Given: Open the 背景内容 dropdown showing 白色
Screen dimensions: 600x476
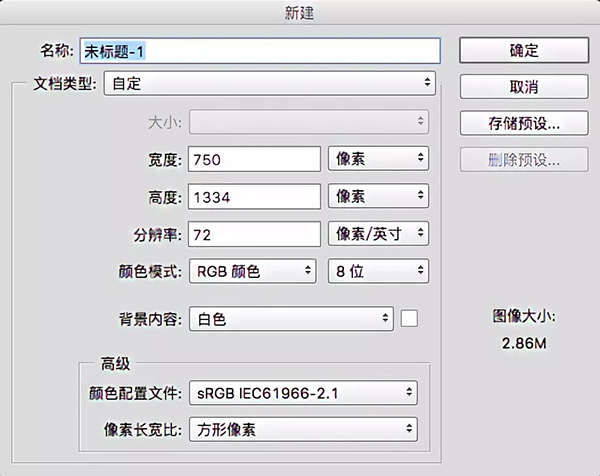Looking at the screenshot, I should point(291,318).
